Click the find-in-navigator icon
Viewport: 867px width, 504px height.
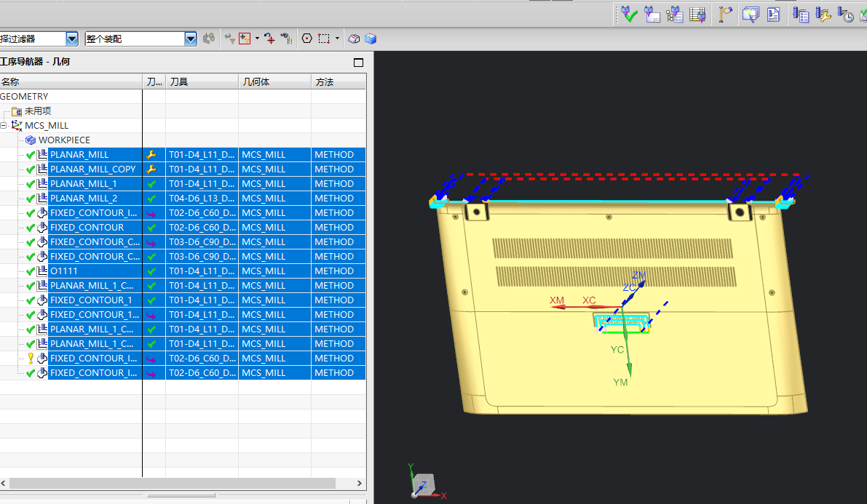tap(286, 38)
